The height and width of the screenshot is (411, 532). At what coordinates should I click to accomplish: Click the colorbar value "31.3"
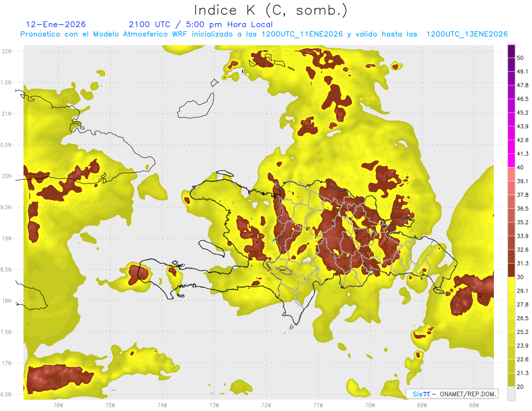(x=523, y=263)
